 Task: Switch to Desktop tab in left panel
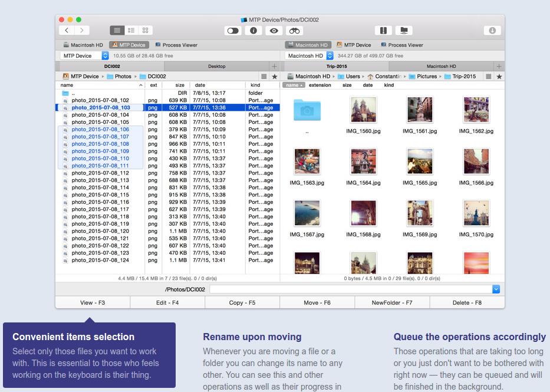click(216, 67)
